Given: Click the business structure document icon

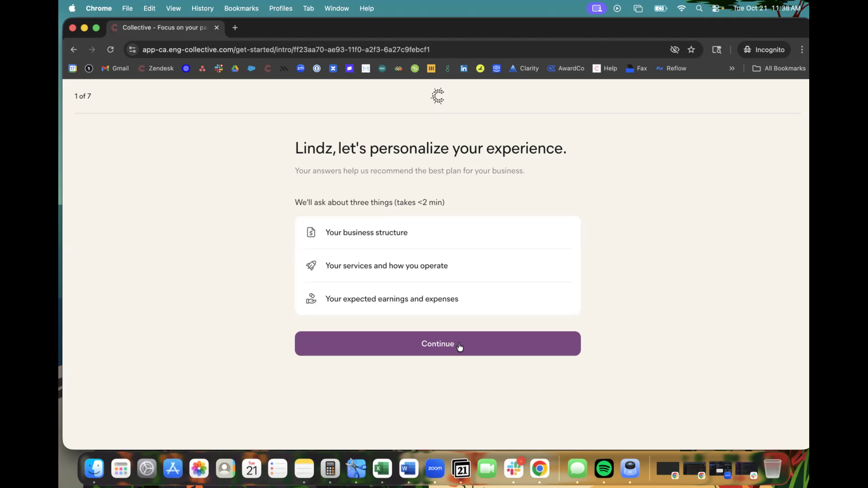Looking at the screenshot, I should (311, 232).
